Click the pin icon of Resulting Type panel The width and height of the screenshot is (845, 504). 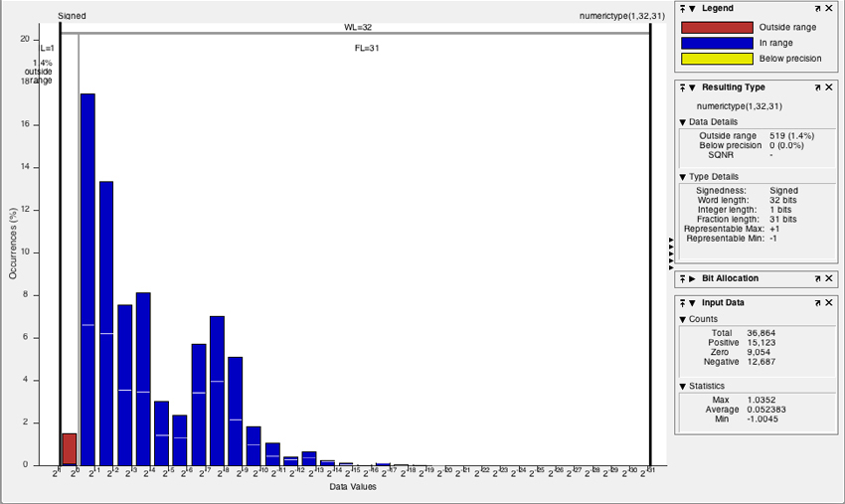[682, 87]
